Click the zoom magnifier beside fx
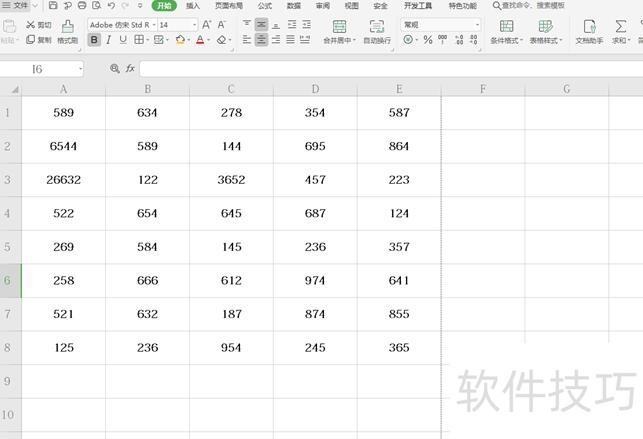This screenshot has height=439, width=643. pyautogui.click(x=115, y=68)
